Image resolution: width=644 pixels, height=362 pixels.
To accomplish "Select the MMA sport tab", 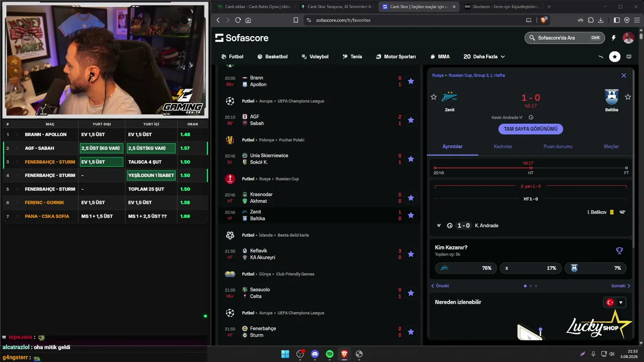I will click(x=440, y=57).
